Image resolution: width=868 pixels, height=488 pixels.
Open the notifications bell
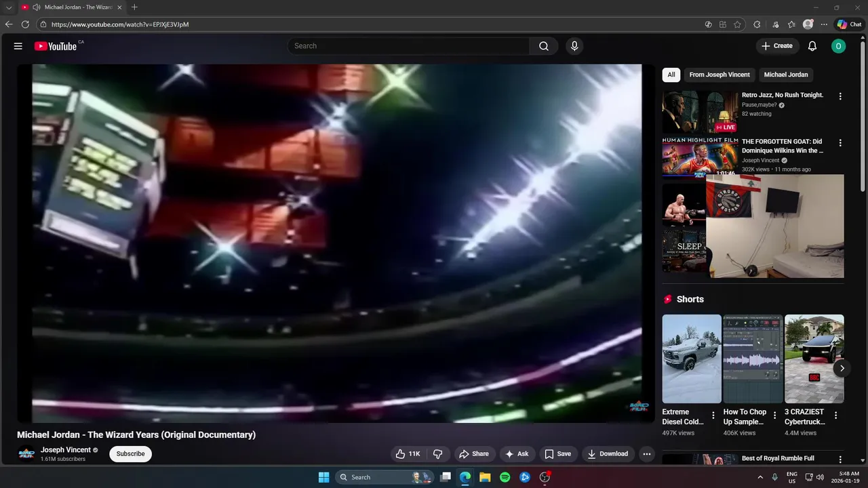pos(812,46)
